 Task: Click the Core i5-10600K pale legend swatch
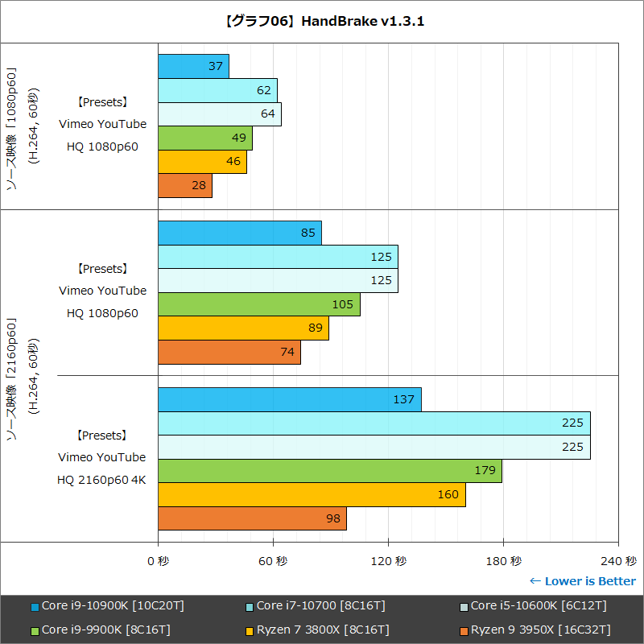464,607
